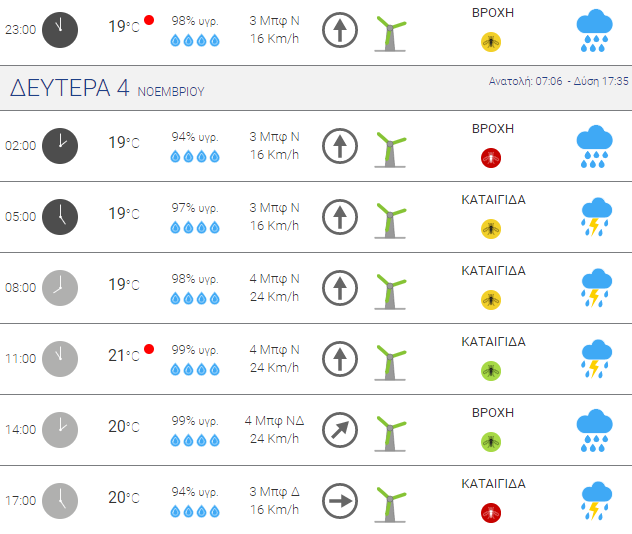Click the 23:00 clock icon
Screen dimensions: 632x534
click(60, 30)
